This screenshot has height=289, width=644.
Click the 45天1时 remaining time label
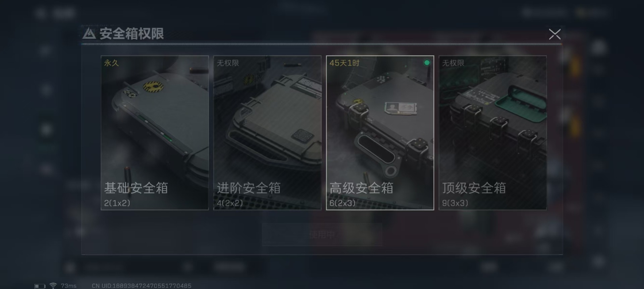344,63
